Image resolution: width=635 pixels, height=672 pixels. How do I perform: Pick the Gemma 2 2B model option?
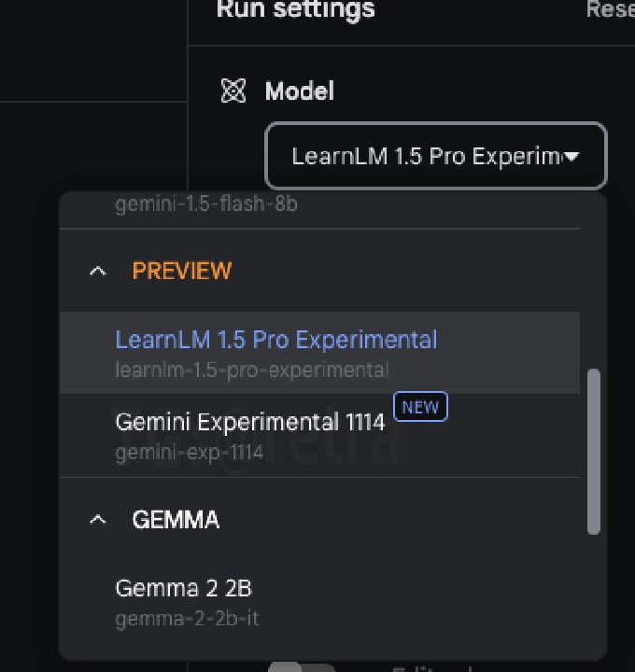183,588
